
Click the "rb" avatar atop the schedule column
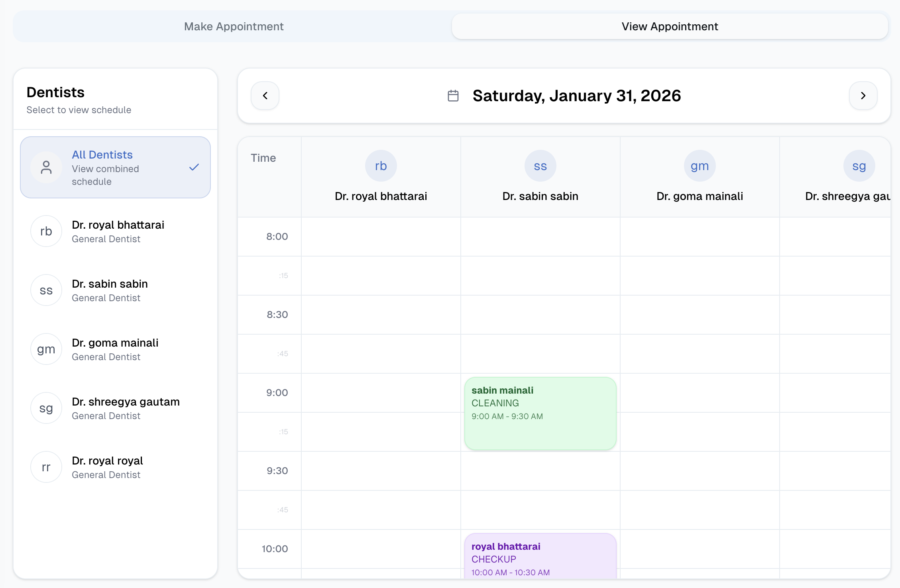[x=381, y=165]
